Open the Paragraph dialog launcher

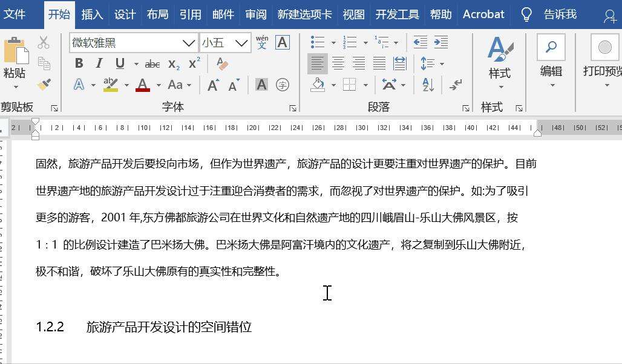click(466, 108)
